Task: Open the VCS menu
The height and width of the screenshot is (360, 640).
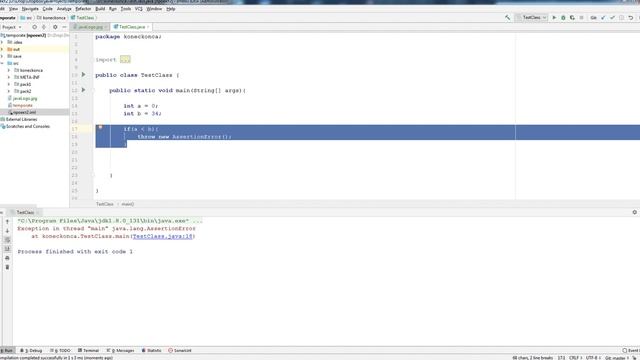Action: click(139, 9)
